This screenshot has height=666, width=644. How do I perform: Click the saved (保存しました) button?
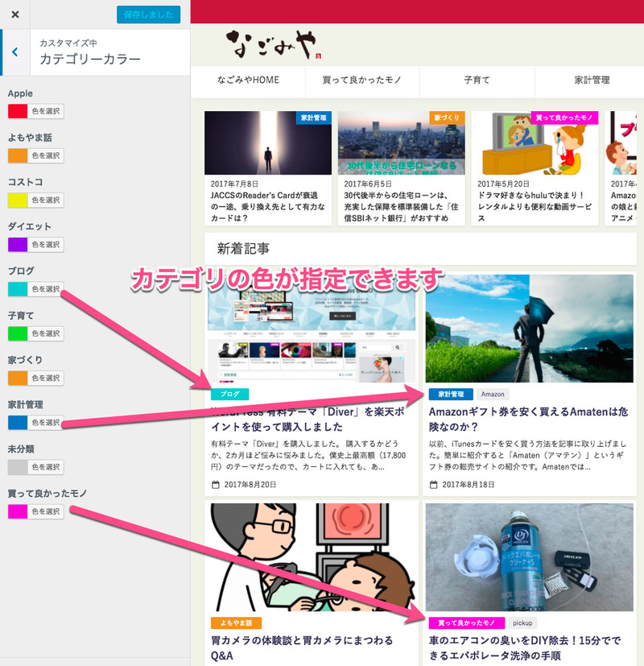click(148, 14)
